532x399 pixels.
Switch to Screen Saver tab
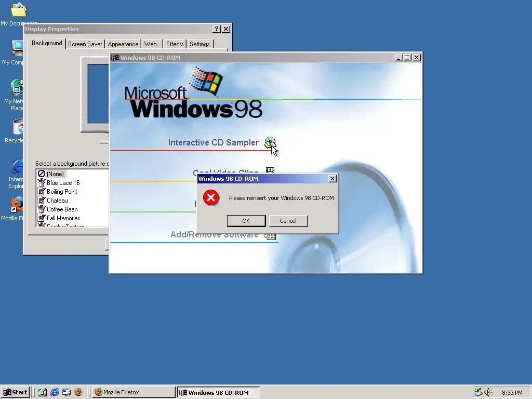coord(85,44)
